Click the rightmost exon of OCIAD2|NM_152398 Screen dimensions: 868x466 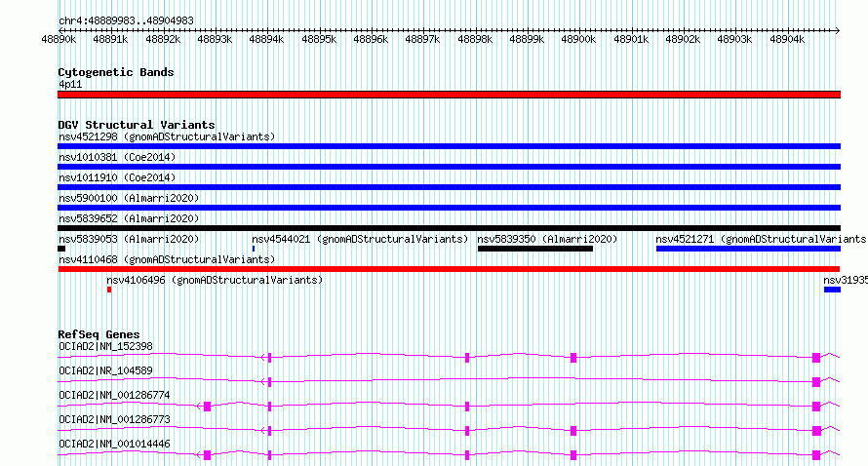pyautogui.click(x=816, y=358)
